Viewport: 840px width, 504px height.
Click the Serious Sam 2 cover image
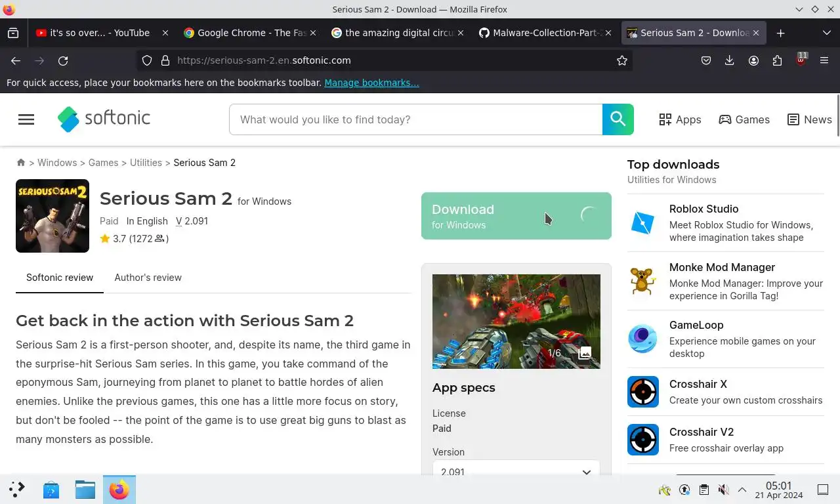(52, 216)
